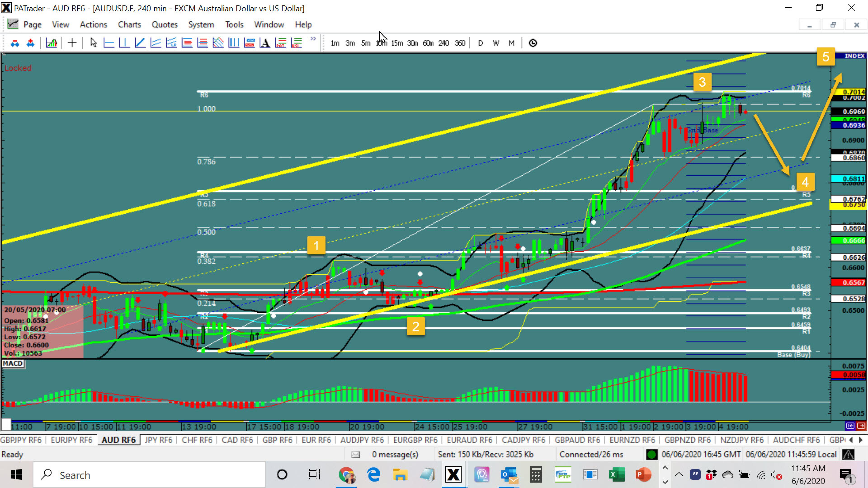The height and width of the screenshot is (488, 868).
Task: Switch to the EURJPY RF6 tab
Action: pos(71,440)
